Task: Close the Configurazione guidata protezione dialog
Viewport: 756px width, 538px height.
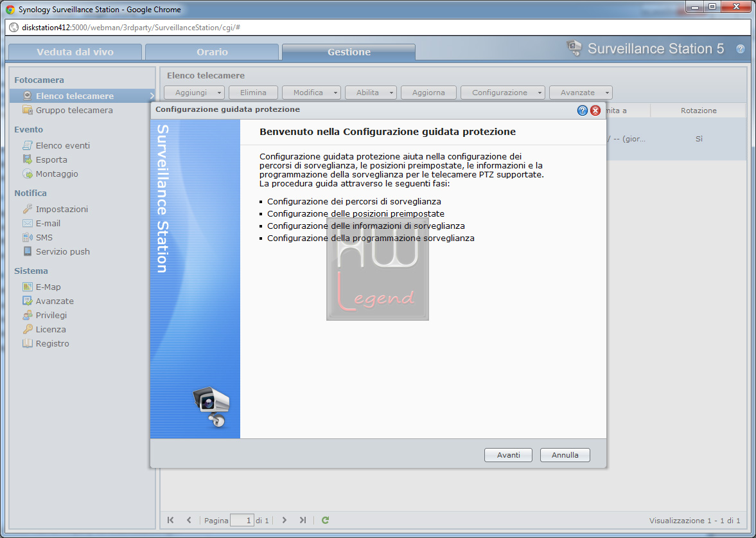Action: pyautogui.click(x=595, y=111)
